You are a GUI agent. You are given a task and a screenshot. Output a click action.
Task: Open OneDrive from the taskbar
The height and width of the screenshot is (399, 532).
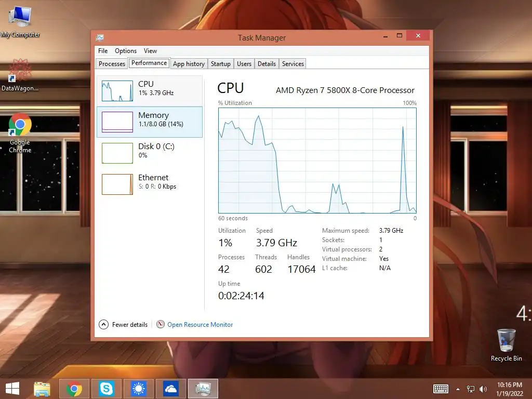coord(170,389)
